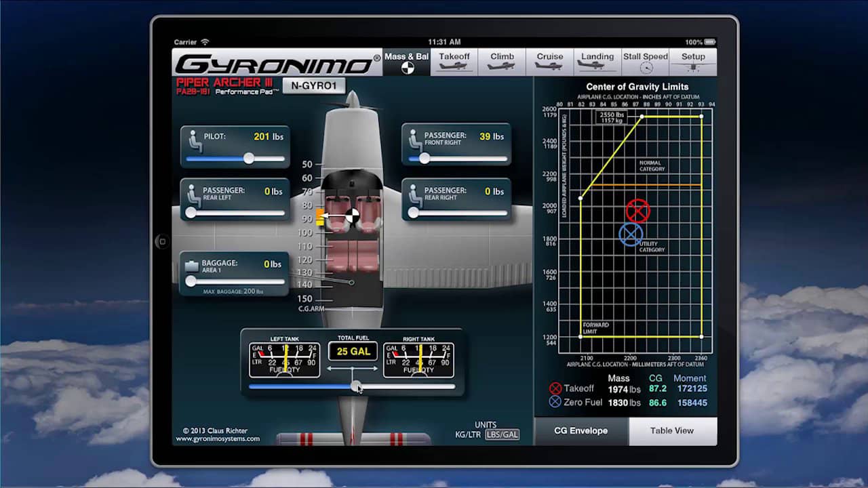Switch to Table View
868x488 pixels.
(672, 431)
